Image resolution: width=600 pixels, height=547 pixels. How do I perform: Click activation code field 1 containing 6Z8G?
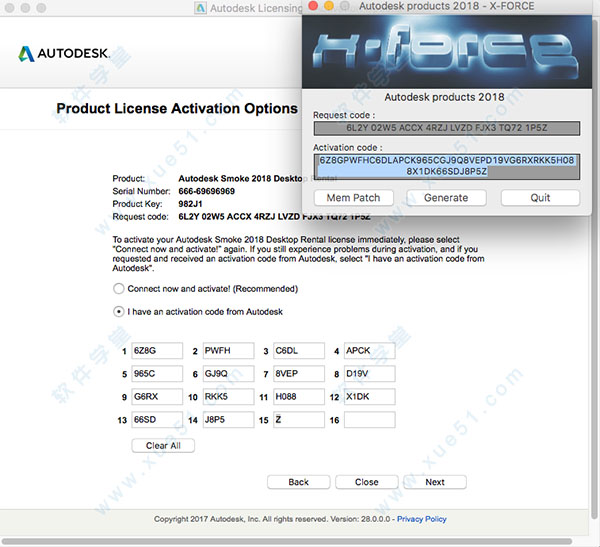coord(157,351)
